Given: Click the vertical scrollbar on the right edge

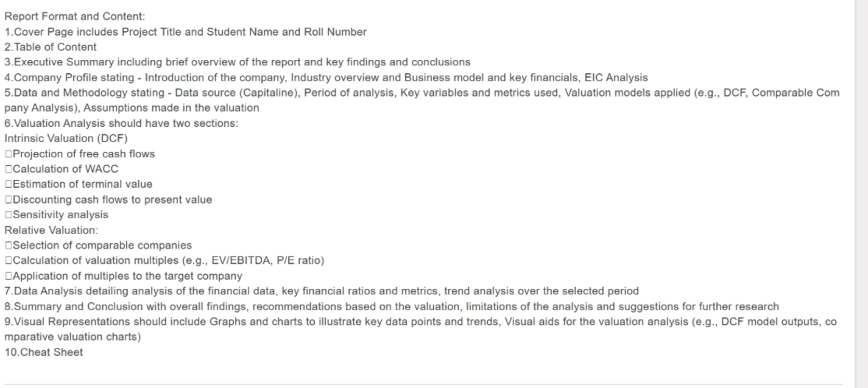Looking at the screenshot, I should tap(861, 194).
